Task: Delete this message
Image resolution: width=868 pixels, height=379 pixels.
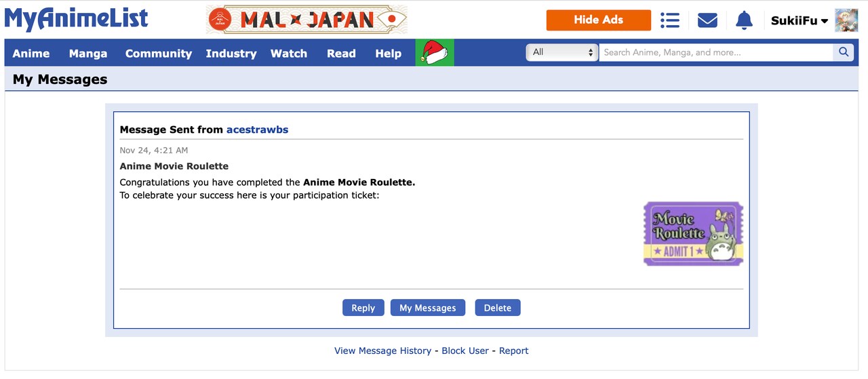Action: point(498,308)
